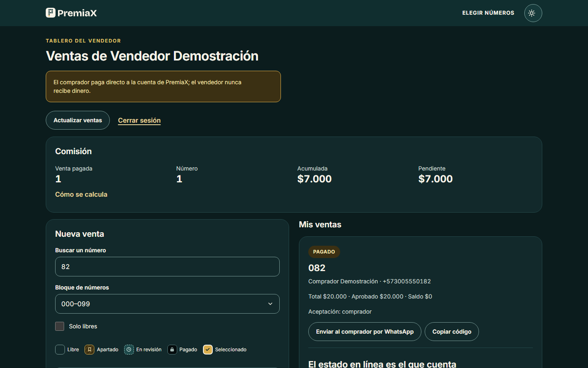Click the yellow buyer payment notice

[163, 86]
